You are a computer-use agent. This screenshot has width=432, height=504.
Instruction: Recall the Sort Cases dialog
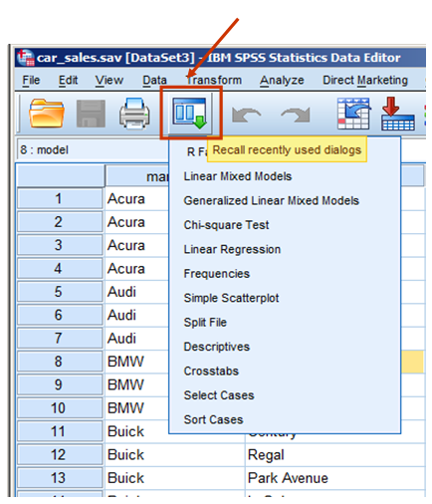(213, 419)
